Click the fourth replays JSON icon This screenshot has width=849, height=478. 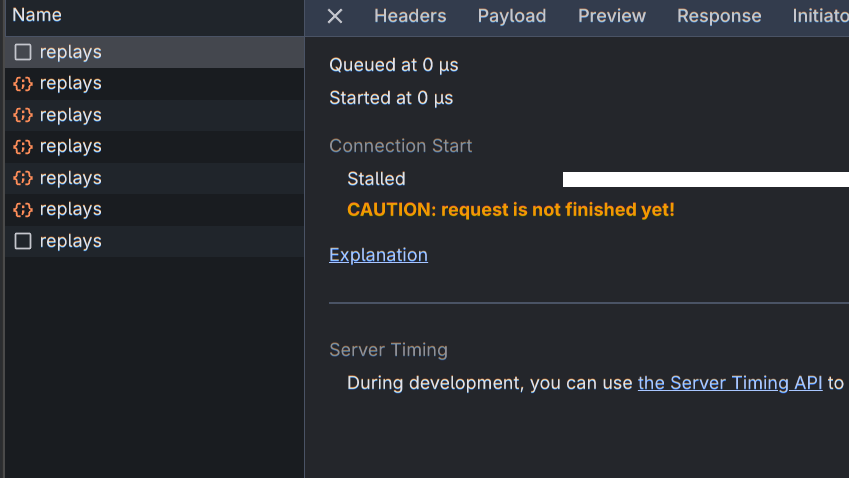pyautogui.click(x=23, y=147)
